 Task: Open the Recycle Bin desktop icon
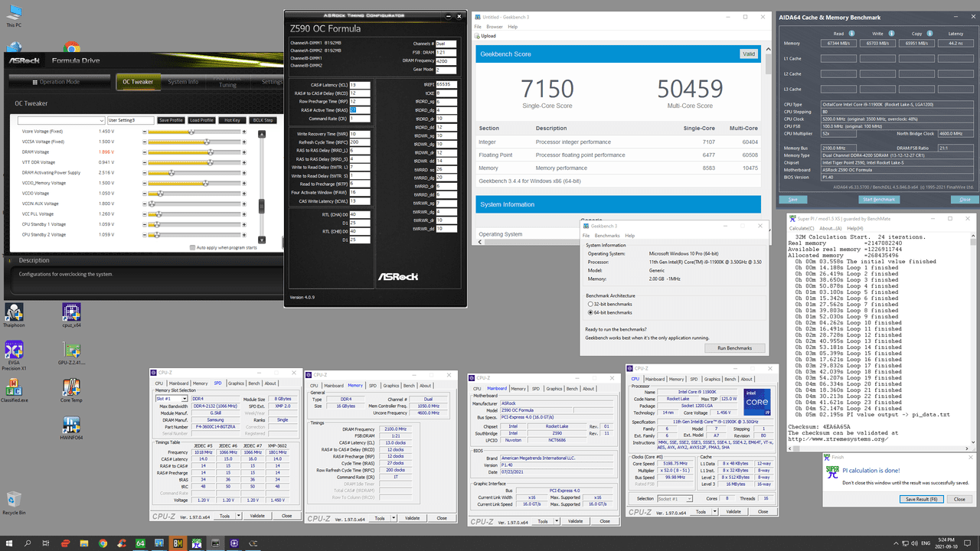click(14, 504)
